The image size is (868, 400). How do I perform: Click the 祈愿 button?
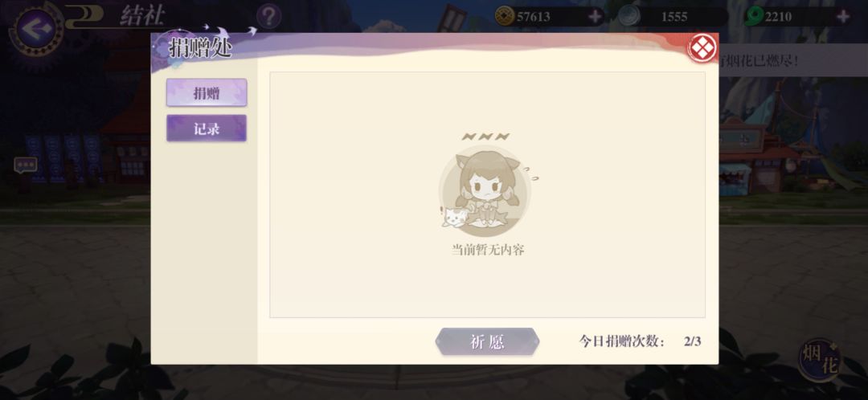pyautogui.click(x=487, y=341)
